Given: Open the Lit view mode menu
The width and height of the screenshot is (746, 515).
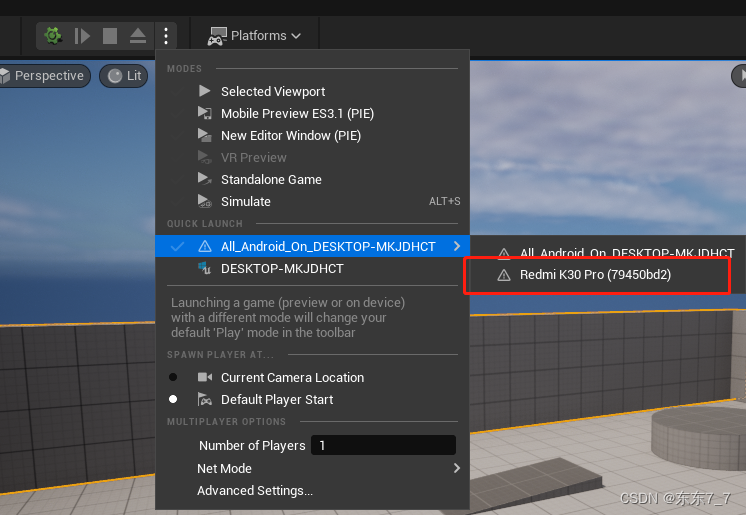Looking at the screenshot, I should (124, 76).
